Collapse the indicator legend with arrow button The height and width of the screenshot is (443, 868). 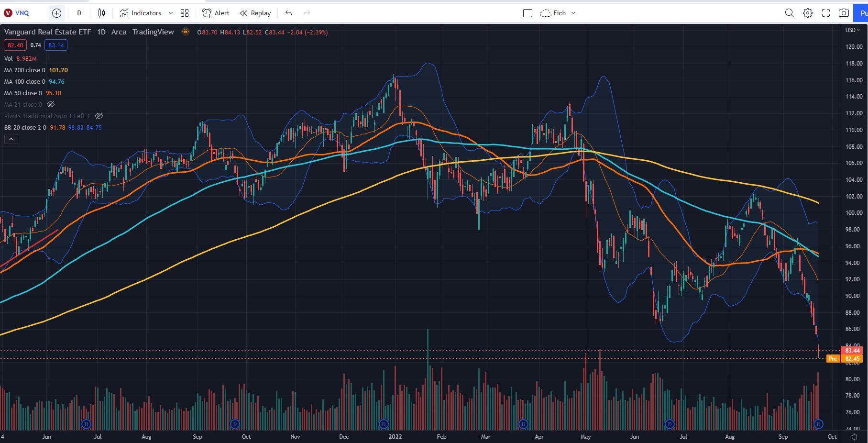point(11,139)
